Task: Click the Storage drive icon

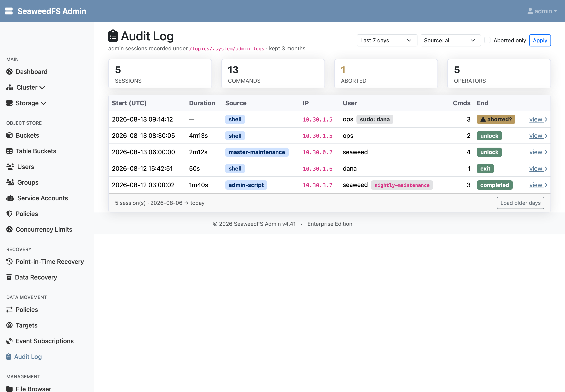Action: (x=9, y=103)
